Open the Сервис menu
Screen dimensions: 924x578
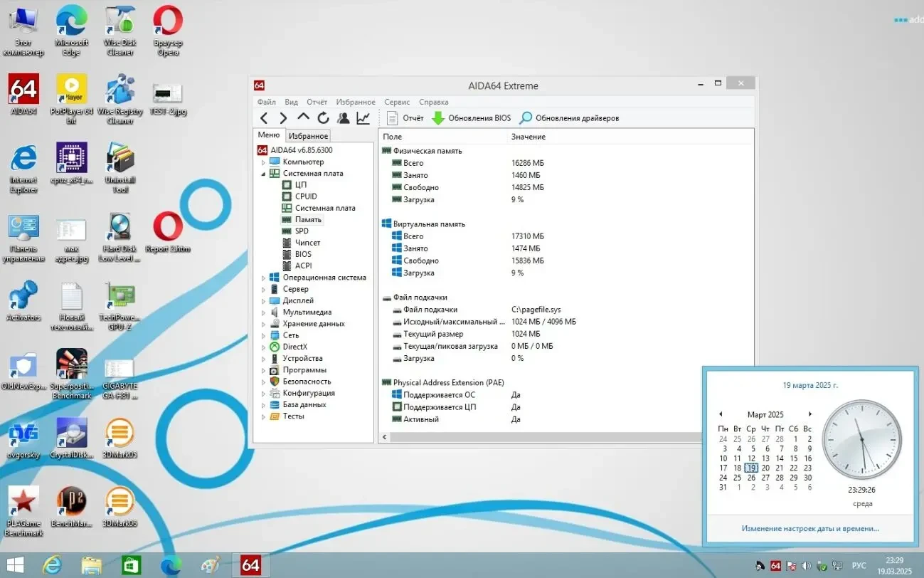coord(397,102)
